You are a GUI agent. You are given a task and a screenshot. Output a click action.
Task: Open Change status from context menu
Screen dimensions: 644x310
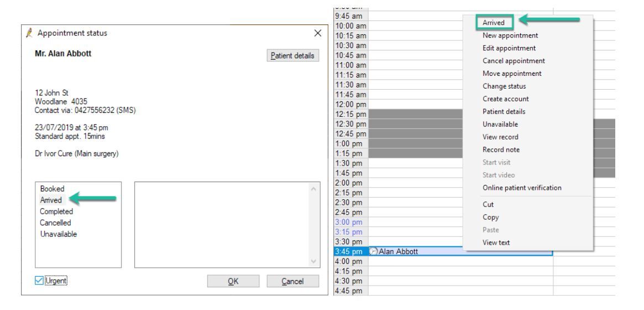click(x=504, y=86)
